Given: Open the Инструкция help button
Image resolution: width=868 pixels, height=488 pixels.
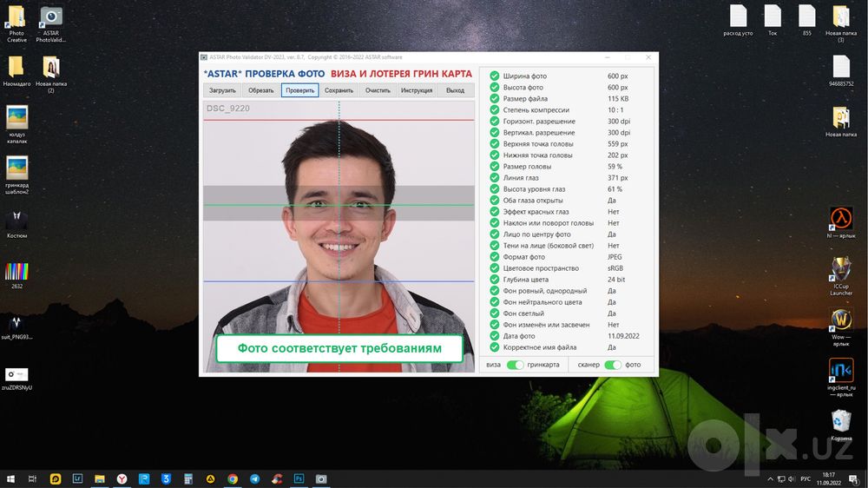Looking at the screenshot, I should (x=417, y=90).
